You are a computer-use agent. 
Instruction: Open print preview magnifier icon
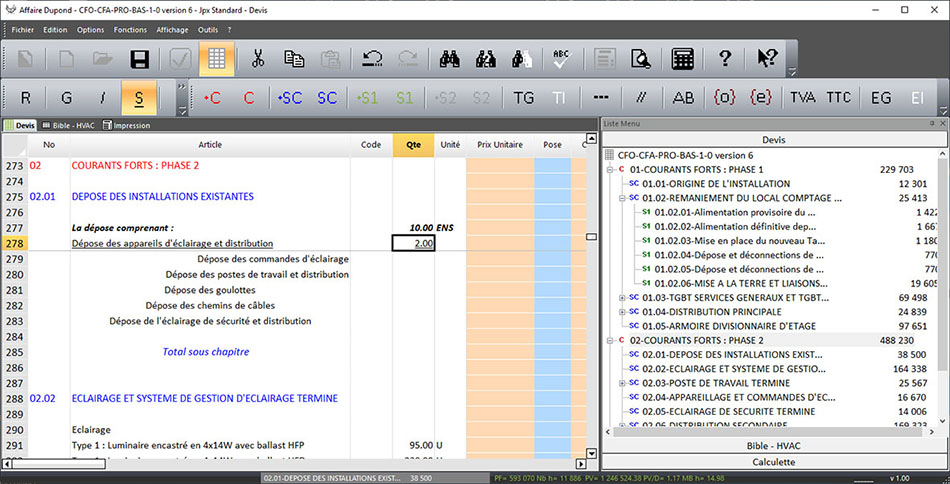[640, 59]
